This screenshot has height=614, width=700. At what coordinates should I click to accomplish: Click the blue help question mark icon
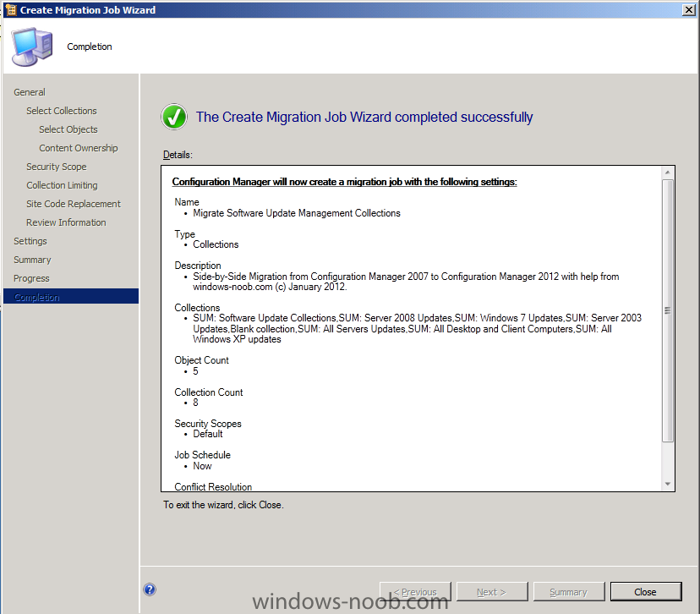[150, 589]
